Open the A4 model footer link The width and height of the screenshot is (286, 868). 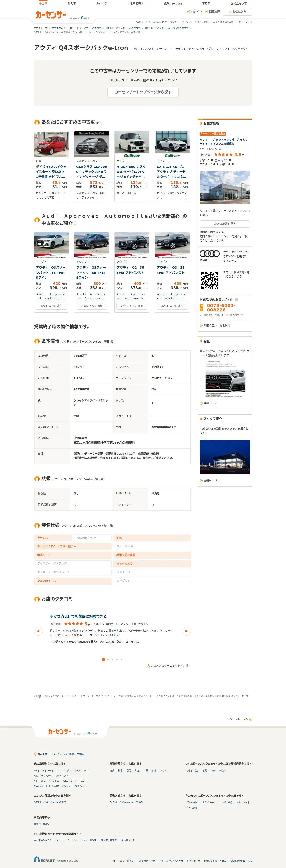pos(35,771)
